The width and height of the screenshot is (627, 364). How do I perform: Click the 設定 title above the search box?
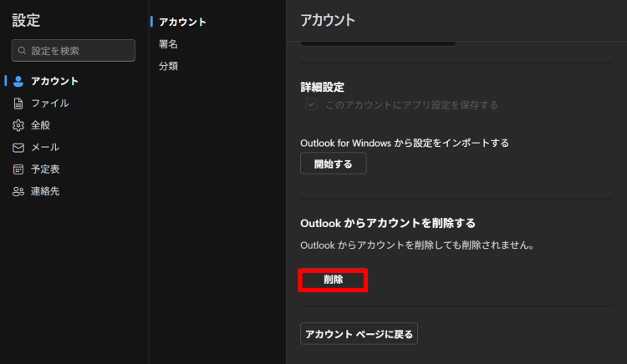coord(26,20)
